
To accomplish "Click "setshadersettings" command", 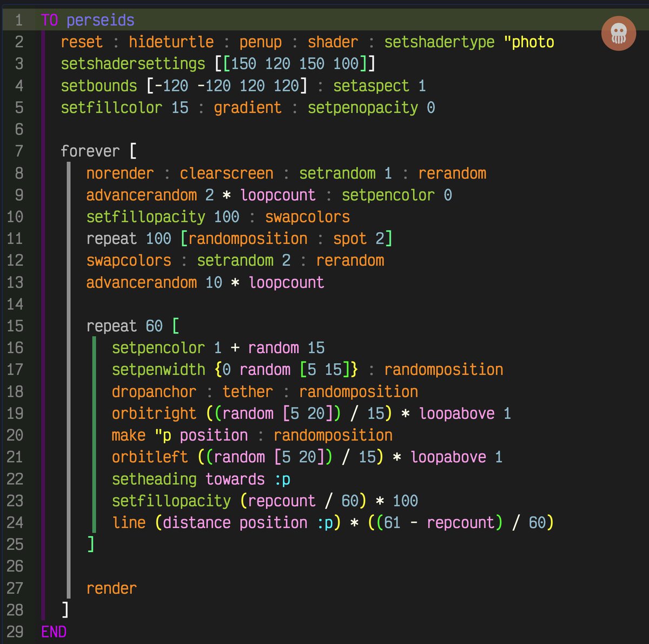I will 133,64.
